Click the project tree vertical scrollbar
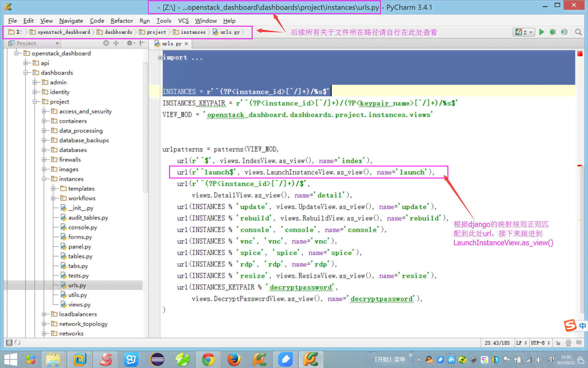The height and width of the screenshot is (368, 588). (145, 127)
